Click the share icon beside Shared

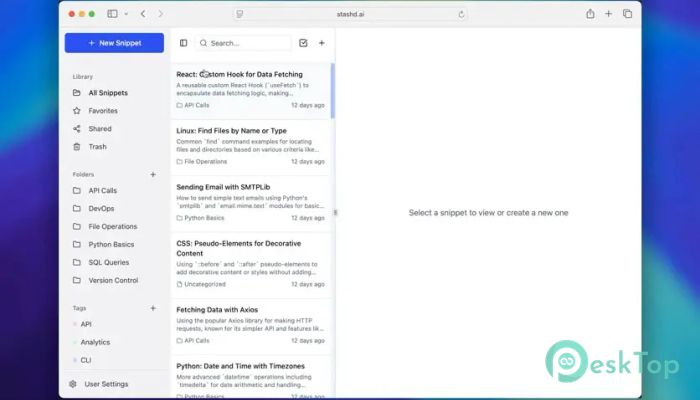(x=77, y=129)
